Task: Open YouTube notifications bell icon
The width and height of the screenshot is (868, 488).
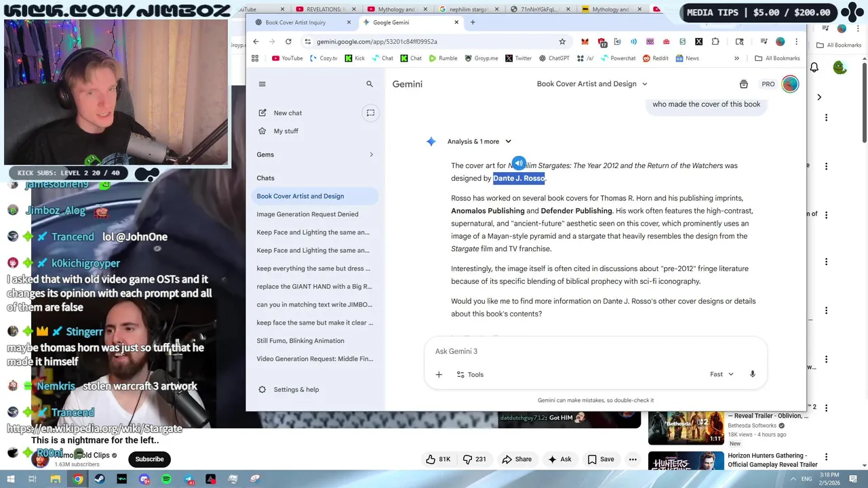Action: (x=814, y=67)
